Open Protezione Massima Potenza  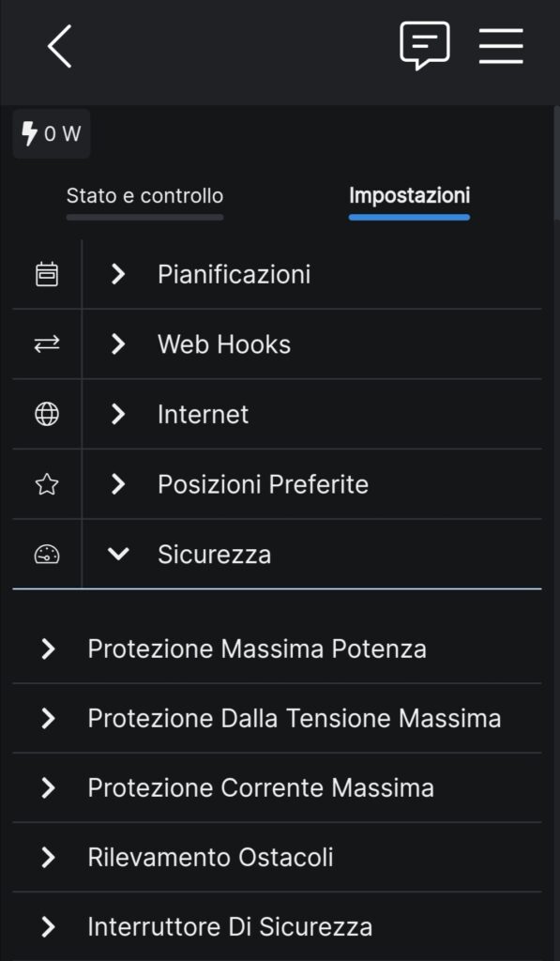[x=277, y=648]
